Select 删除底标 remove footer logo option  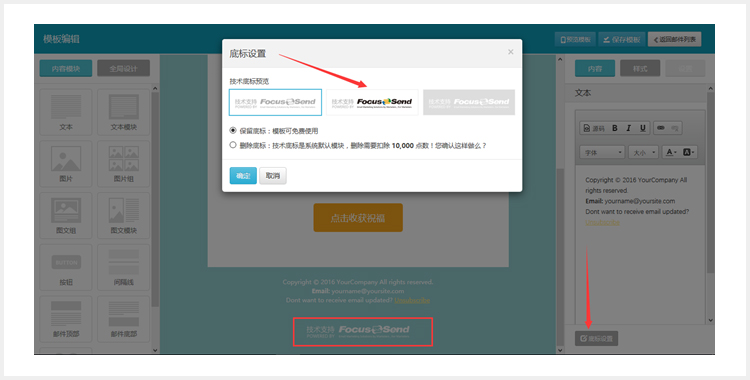[233, 145]
